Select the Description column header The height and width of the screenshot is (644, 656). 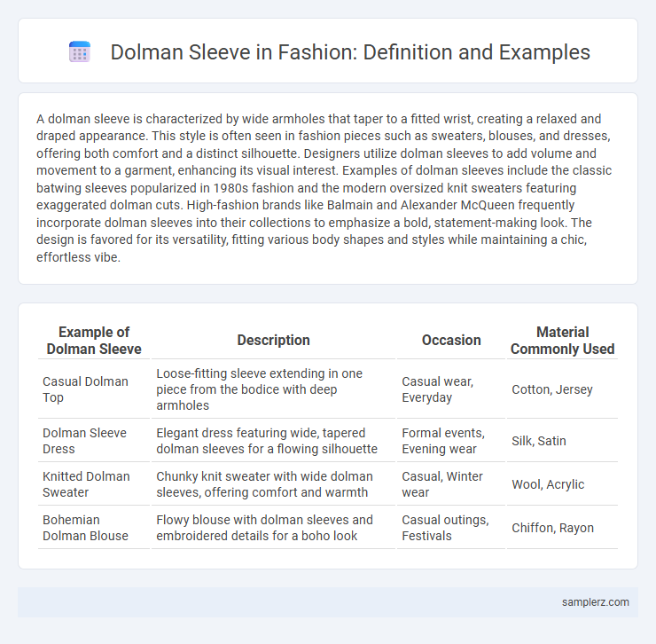(273, 341)
